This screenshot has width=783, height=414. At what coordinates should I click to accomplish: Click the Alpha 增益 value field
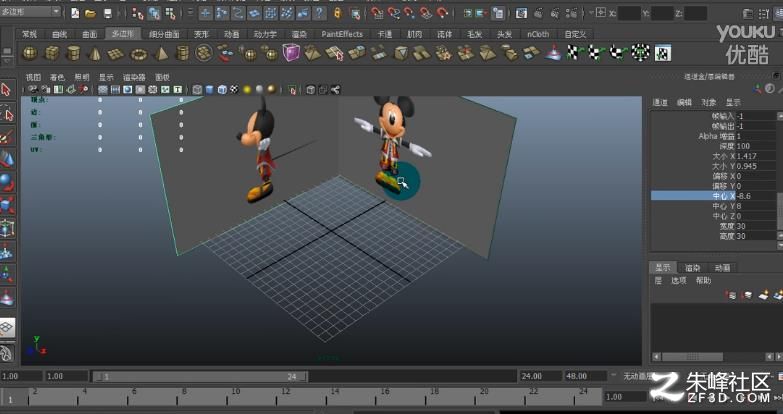tap(756, 136)
